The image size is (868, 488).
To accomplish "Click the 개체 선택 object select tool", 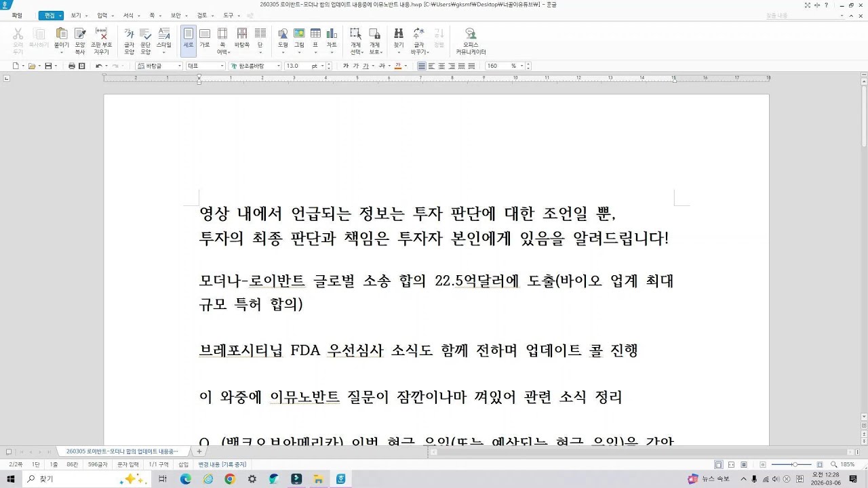I will 355,41.
